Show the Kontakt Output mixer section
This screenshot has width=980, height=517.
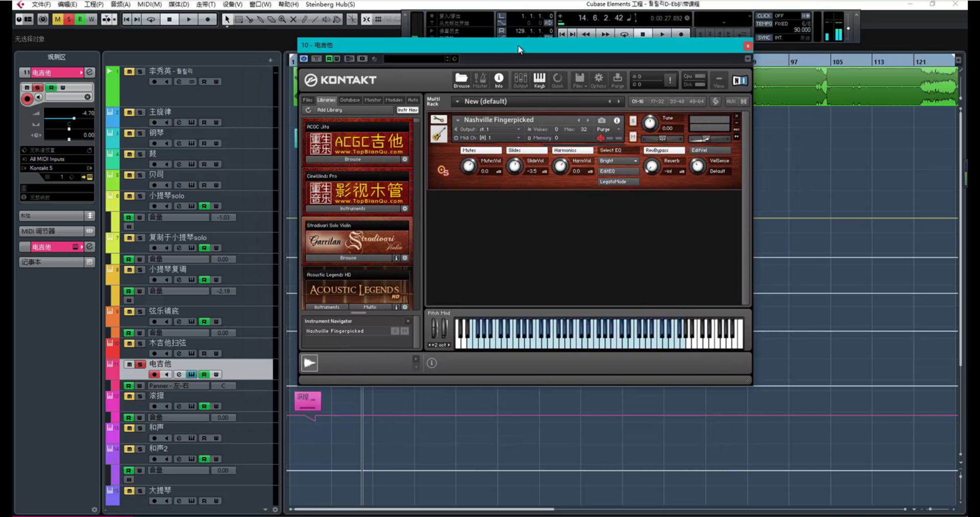(x=521, y=80)
